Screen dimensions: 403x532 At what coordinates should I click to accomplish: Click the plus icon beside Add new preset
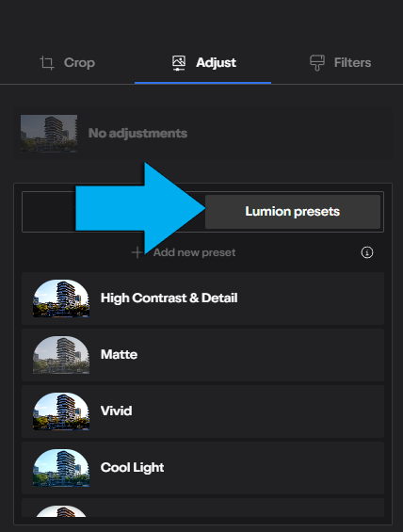coord(137,252)
